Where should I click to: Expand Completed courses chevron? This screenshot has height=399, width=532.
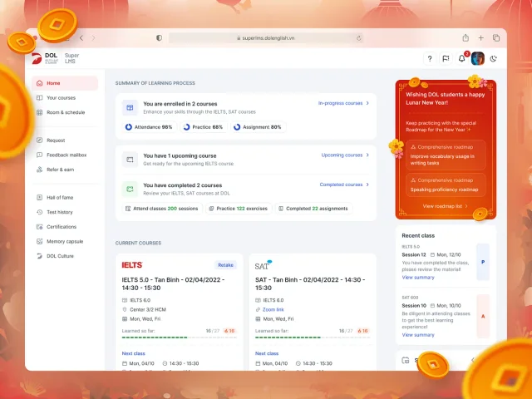click(367, 185)
